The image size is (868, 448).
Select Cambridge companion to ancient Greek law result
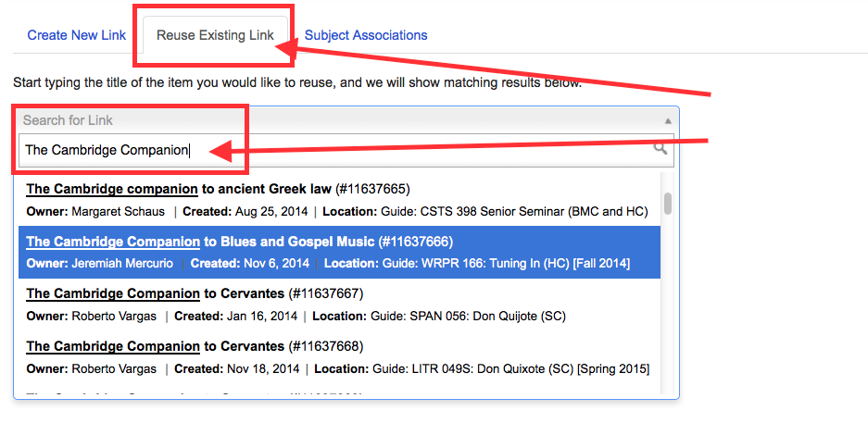(x=339, y=200)
